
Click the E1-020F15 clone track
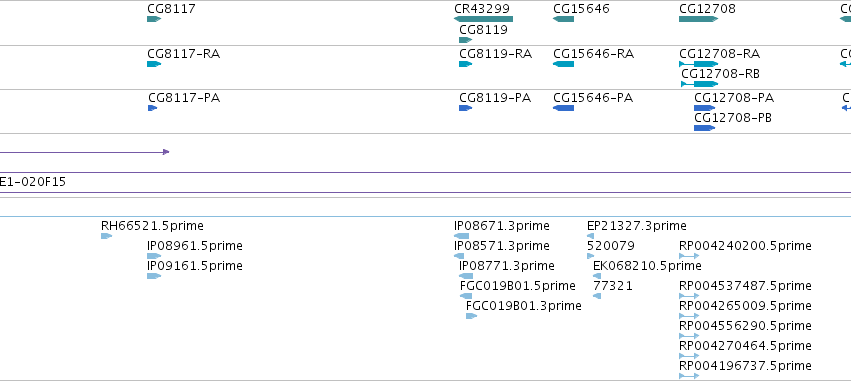[426, 182]
